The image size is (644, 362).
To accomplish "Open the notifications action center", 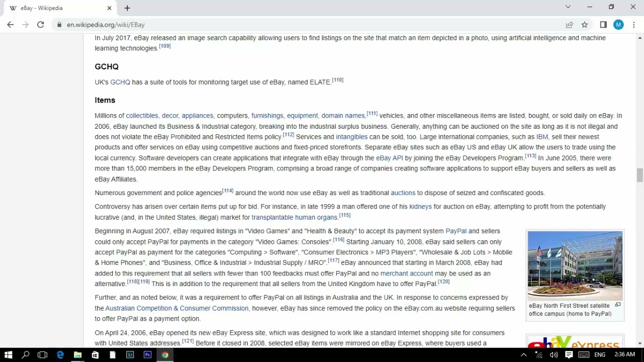I will (569, 354).
